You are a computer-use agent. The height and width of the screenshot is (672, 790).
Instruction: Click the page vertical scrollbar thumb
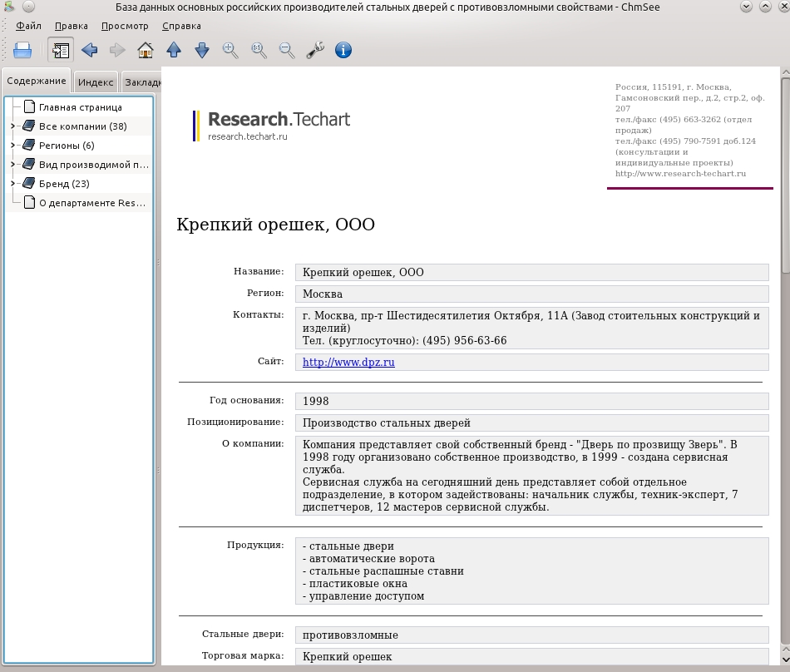pyautogui.click(x=786, y=176)
